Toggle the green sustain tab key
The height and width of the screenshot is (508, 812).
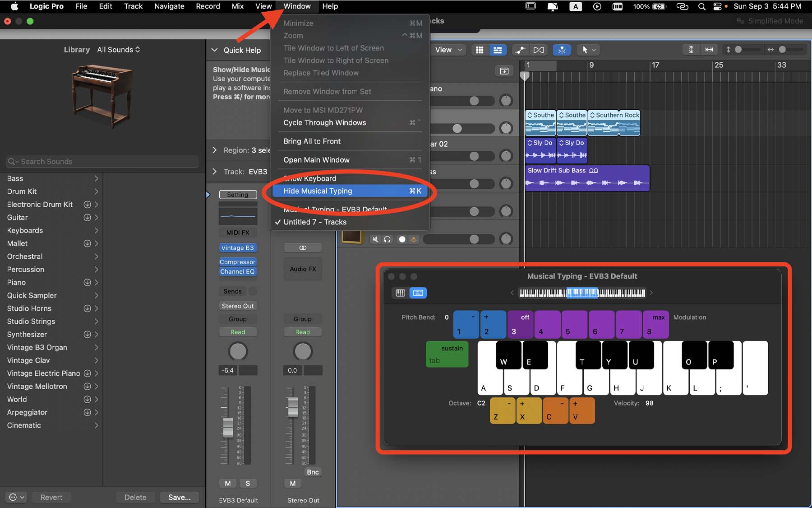pyautogui.click(x=447, y=354)
